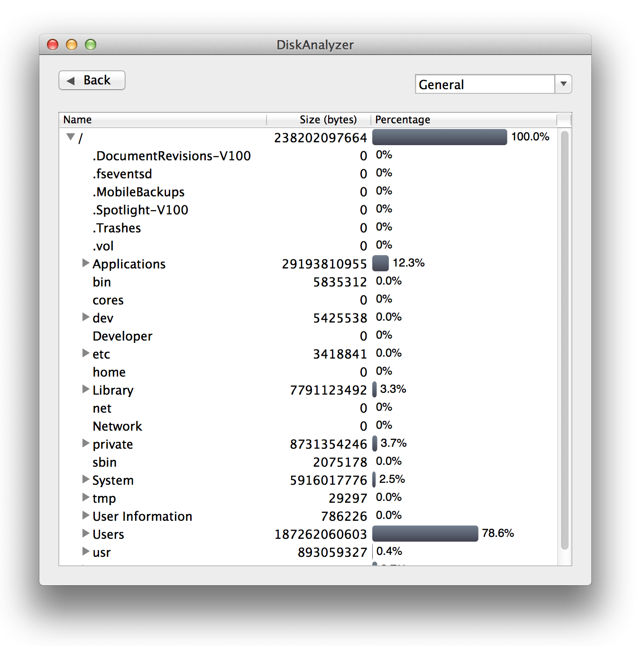This screenshot has height=646, width=644.
Task: Expand the dev folder triangle
Action: click(86, 317)
